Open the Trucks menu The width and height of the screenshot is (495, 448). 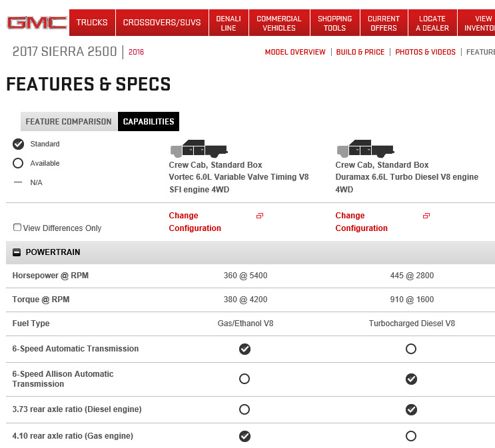92,23
